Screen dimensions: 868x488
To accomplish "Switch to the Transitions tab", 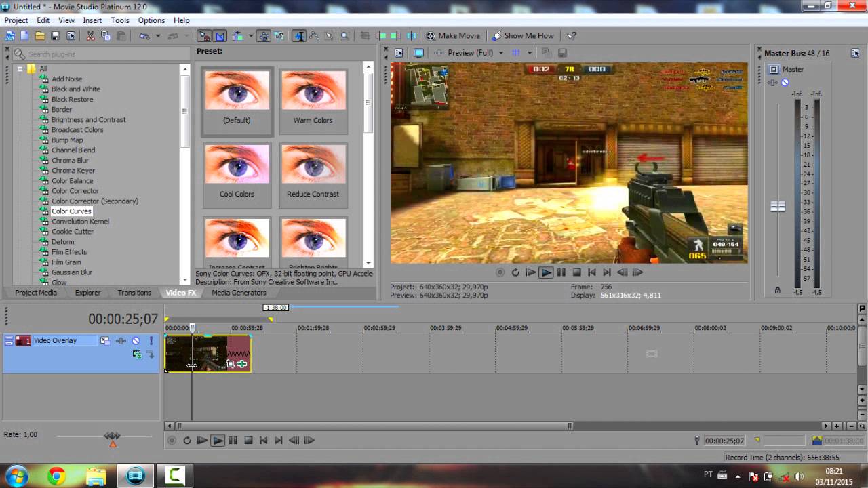I will 134,293.
